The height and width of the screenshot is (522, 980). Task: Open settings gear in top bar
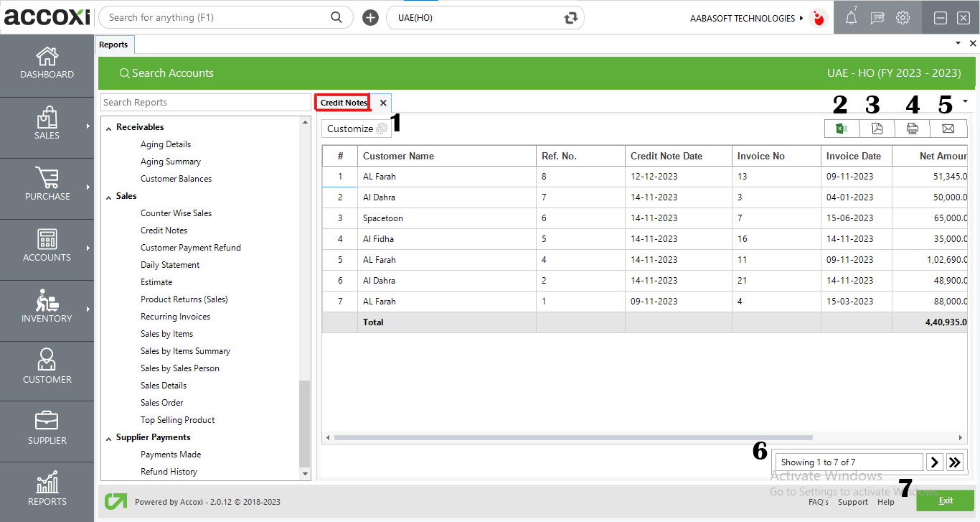(x=903, y=18)
